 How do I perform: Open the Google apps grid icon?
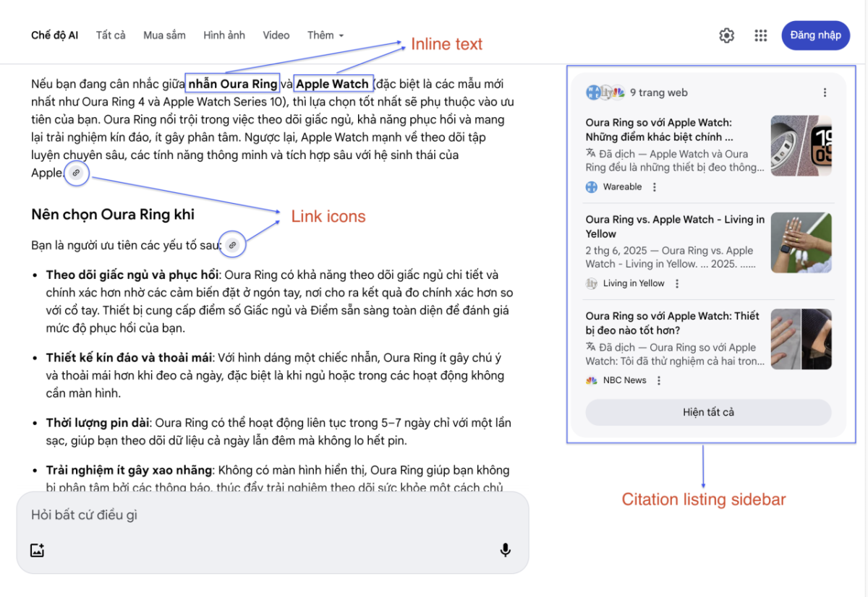point(760,35)
